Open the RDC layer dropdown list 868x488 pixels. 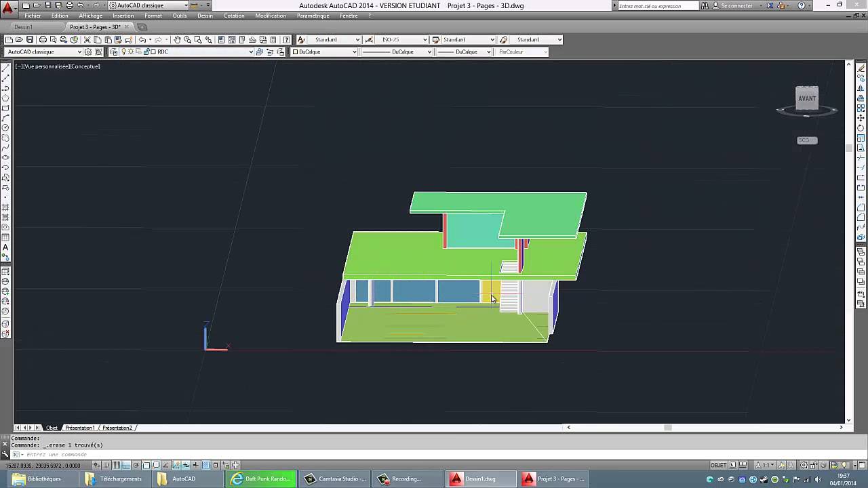pyautogui.click(x=251, y=52)
